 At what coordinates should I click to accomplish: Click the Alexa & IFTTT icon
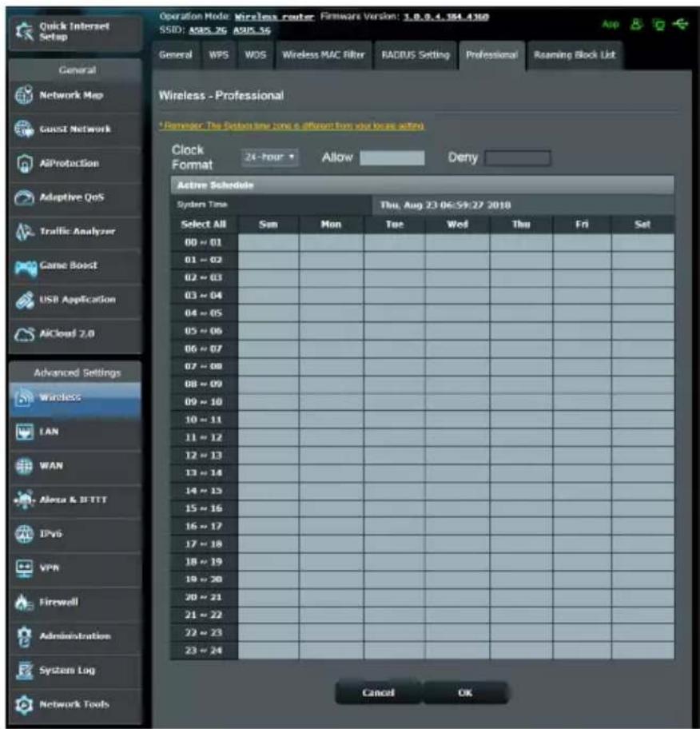(24, 500)
